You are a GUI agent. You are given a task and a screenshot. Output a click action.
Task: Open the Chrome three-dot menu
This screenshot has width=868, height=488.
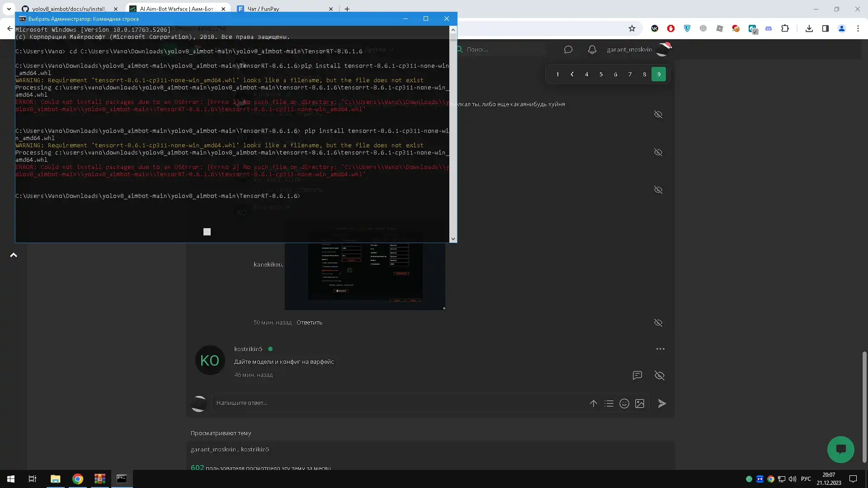tap(858, 28)
